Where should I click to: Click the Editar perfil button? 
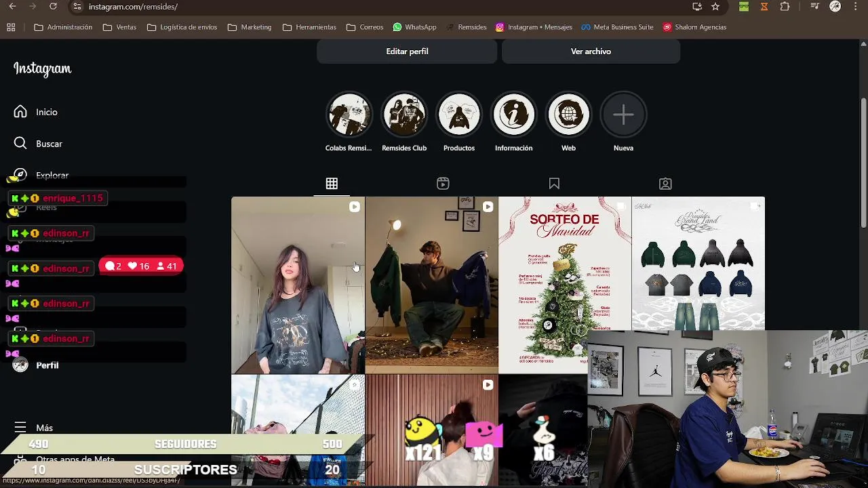click(407, 52)
